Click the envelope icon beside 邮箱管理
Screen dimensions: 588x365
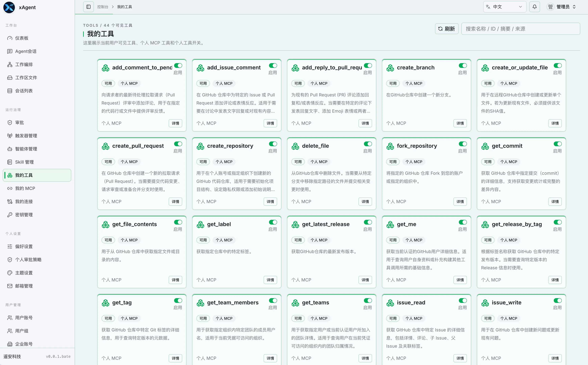(x=10, y=286)
